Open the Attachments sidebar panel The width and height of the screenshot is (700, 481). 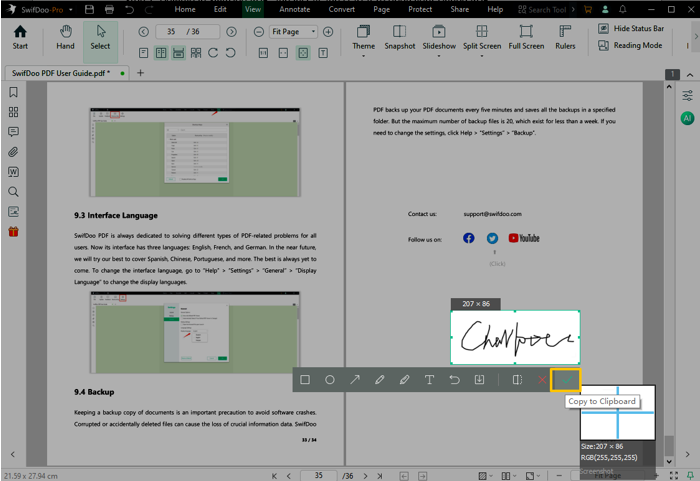tap(13, 152)
